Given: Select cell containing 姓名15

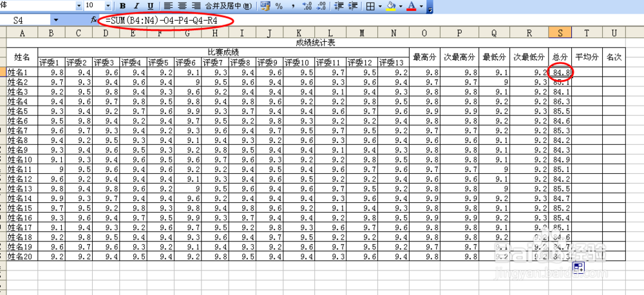Looking at the screenshot, I should click(22, 207).
